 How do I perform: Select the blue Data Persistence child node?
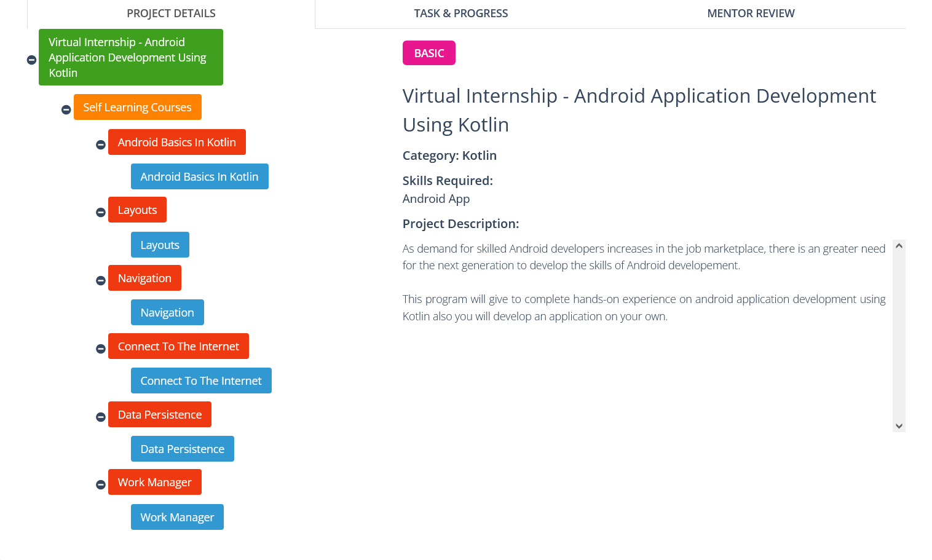tap(182, 449)
